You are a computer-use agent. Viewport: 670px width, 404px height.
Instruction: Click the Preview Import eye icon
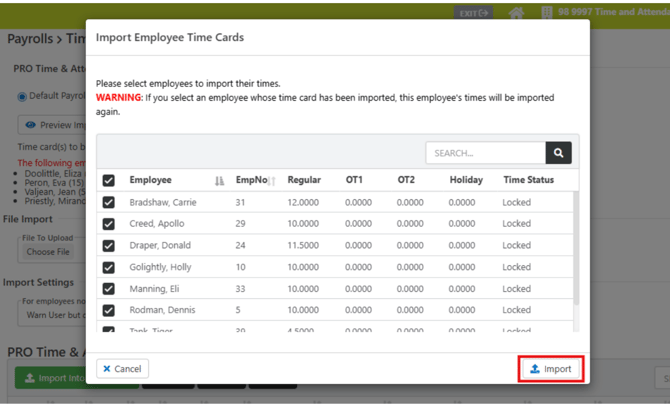[x=30, y=125]
